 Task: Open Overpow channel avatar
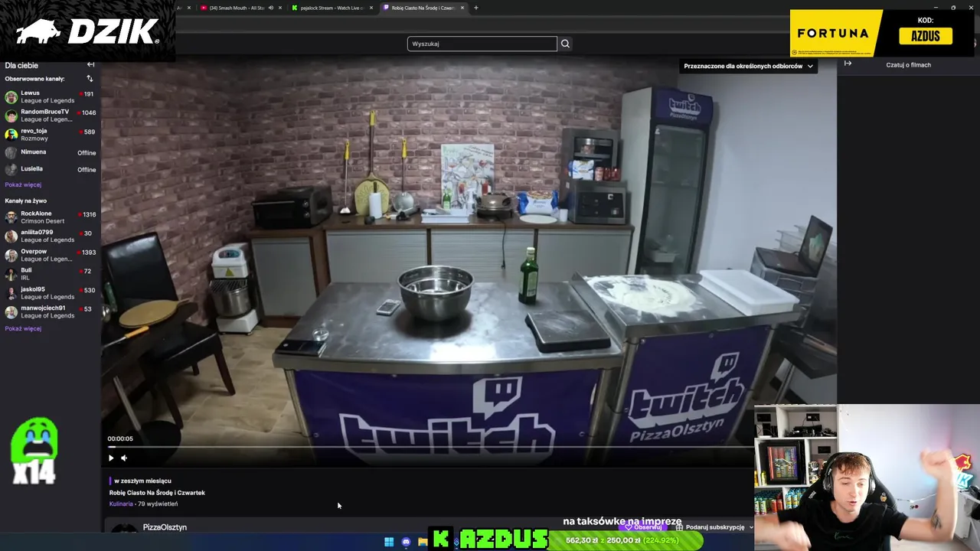pyautogui.click(x=11, y=255)
